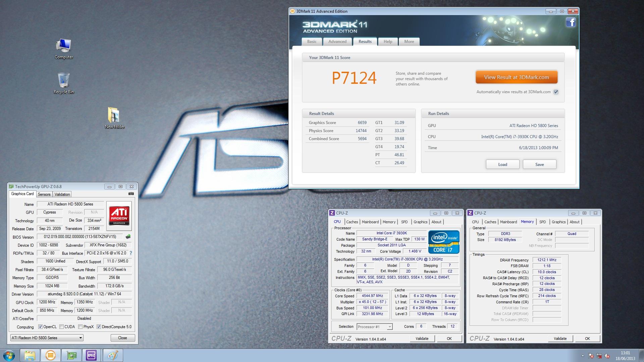The image size is (644, 362).
Task: Click the taskbar clock showing 13:01
Action: (625, 353)
